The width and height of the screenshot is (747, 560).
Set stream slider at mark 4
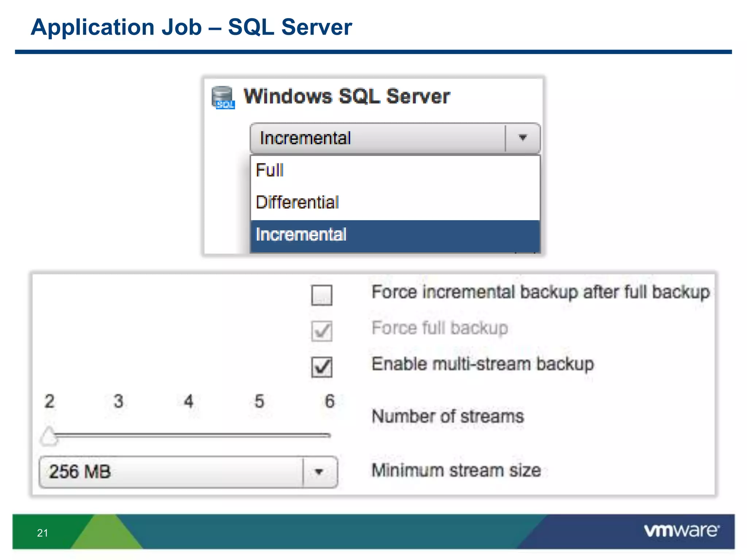coord(188,435)
